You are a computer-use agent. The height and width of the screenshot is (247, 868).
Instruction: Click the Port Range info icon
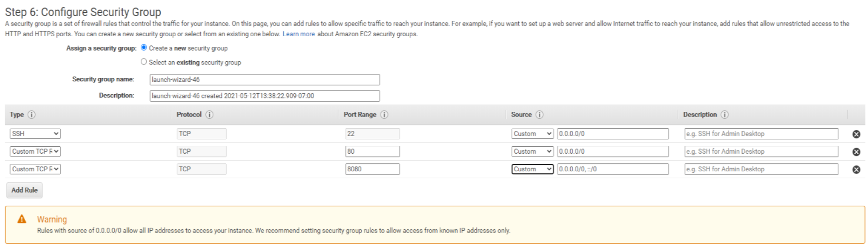tap(384, 115)
